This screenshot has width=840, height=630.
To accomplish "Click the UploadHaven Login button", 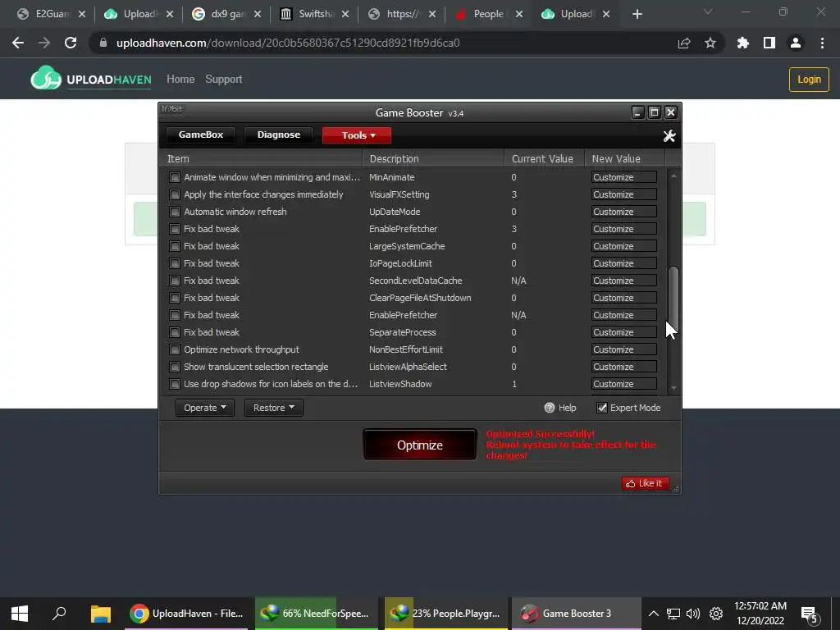I will click(809, 80).
